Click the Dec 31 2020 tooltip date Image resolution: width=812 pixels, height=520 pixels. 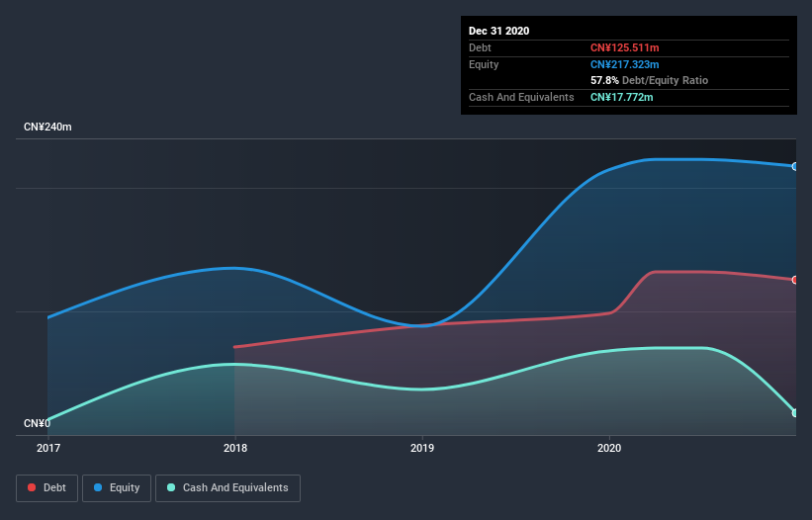[x=498, y=31]
